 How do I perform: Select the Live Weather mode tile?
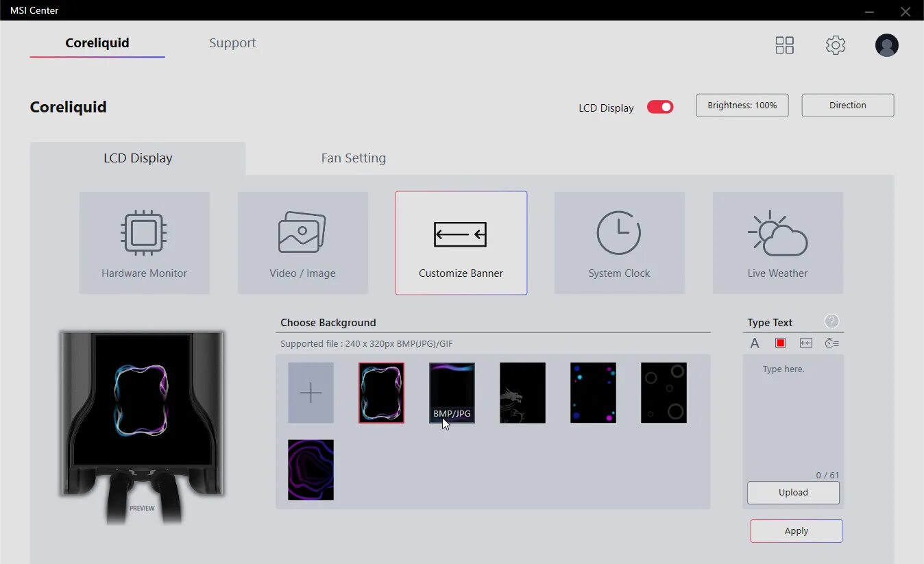pyautogui.click(x=777, y=243)
